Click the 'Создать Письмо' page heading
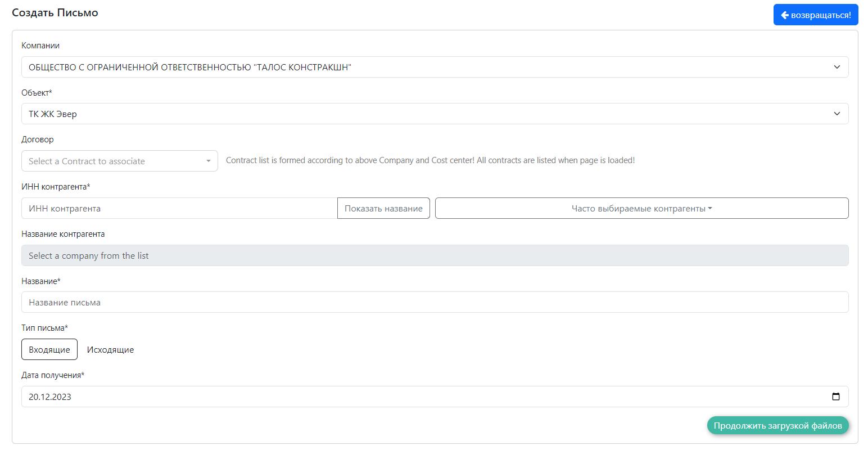The image size is (868, 450). [x=55, y=12]
